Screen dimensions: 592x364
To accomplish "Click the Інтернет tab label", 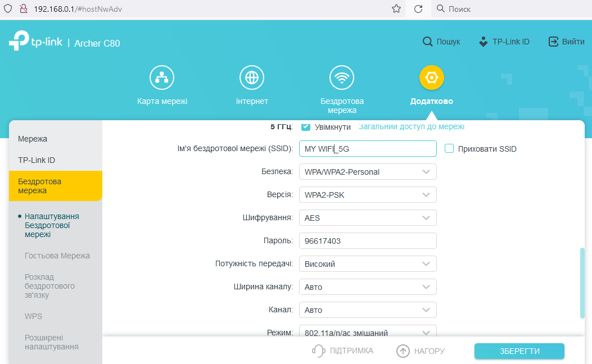I will click(x=252, y=101).
